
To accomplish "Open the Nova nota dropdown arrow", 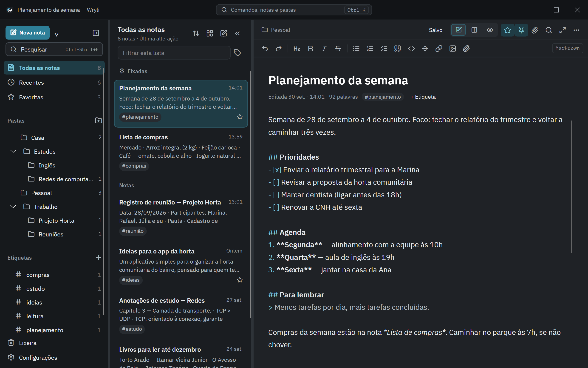I will click(57, 34).
